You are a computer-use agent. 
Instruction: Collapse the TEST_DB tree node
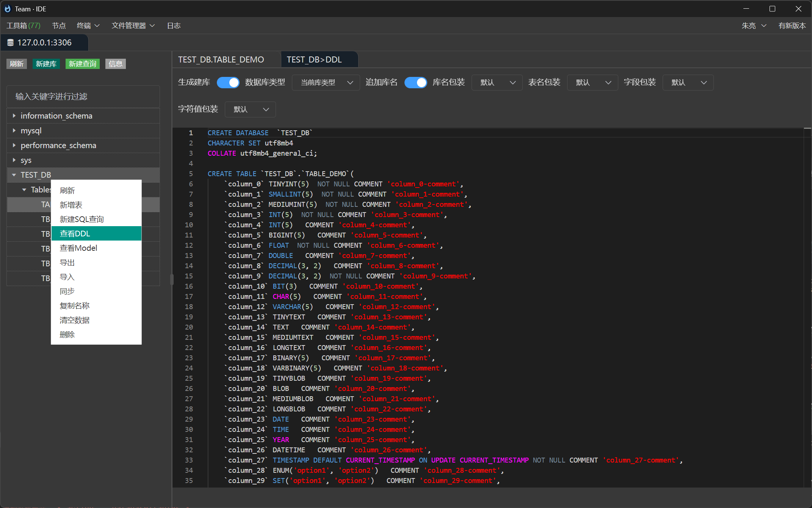tap(14, 175)
